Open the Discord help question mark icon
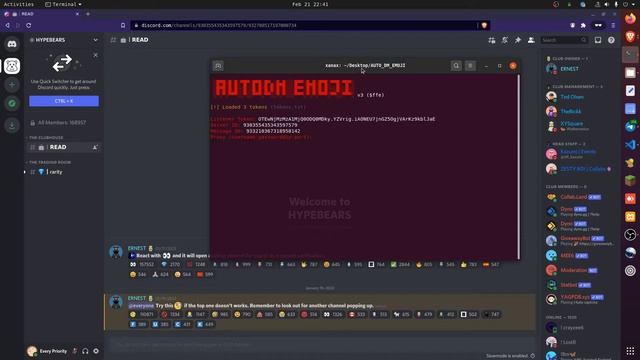Screen dimensions: 640x360 (611, 40)
